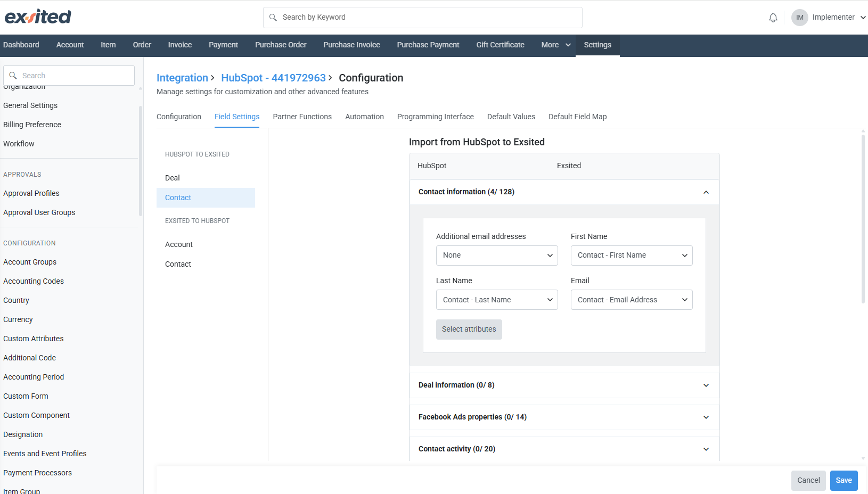Open Workflow in sidebar
868x494 pixels.
[19, 144]
